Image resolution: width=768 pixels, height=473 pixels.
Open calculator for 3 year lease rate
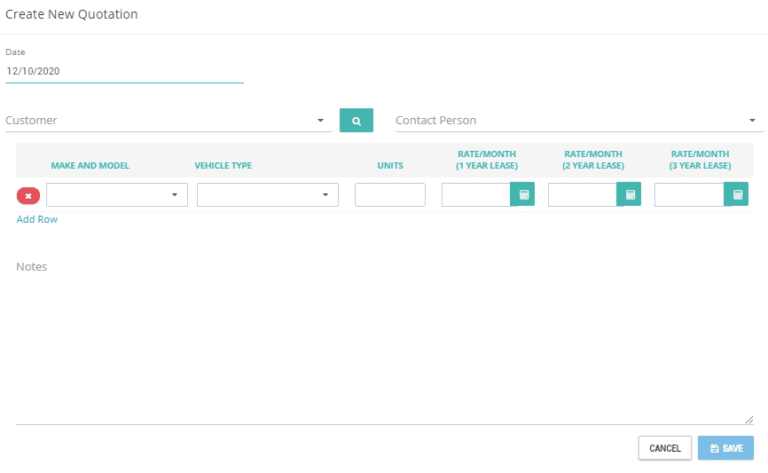coord(737,195)
